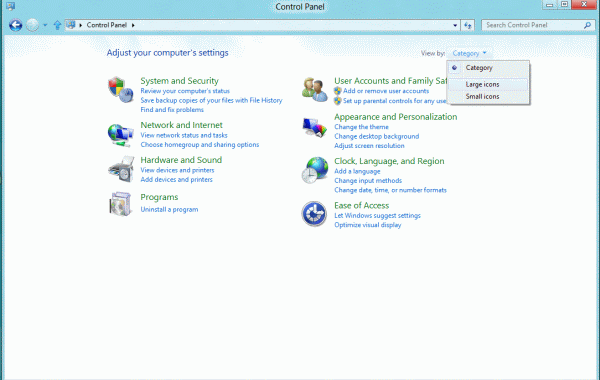Click the Refresh button beside the address bar
600x380 pixels.
coord(468,25)
